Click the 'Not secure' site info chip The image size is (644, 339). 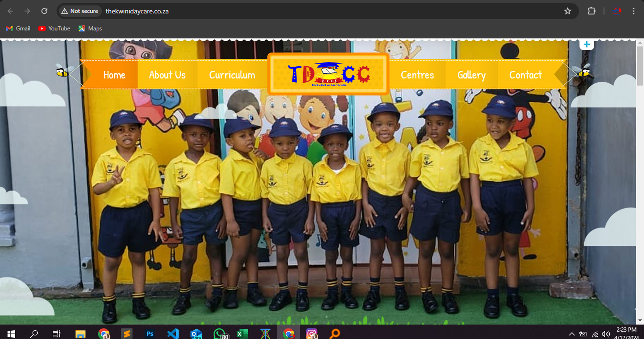click(80, 11)
